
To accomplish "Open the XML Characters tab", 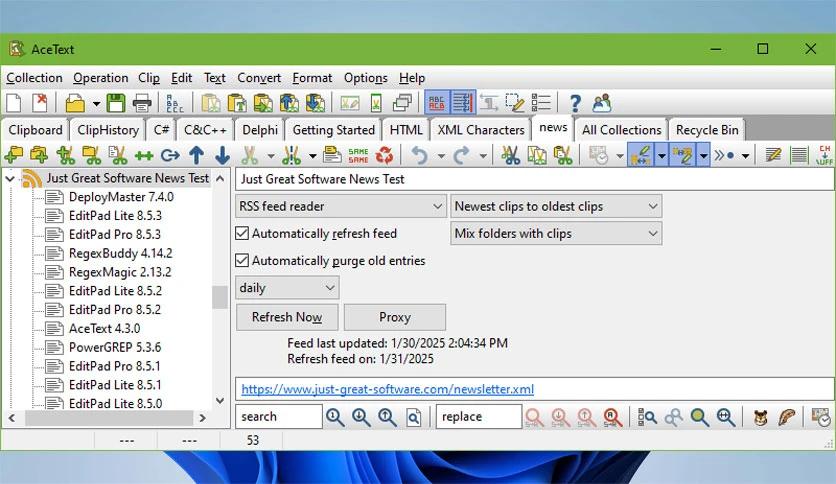I will coord(481,130).
